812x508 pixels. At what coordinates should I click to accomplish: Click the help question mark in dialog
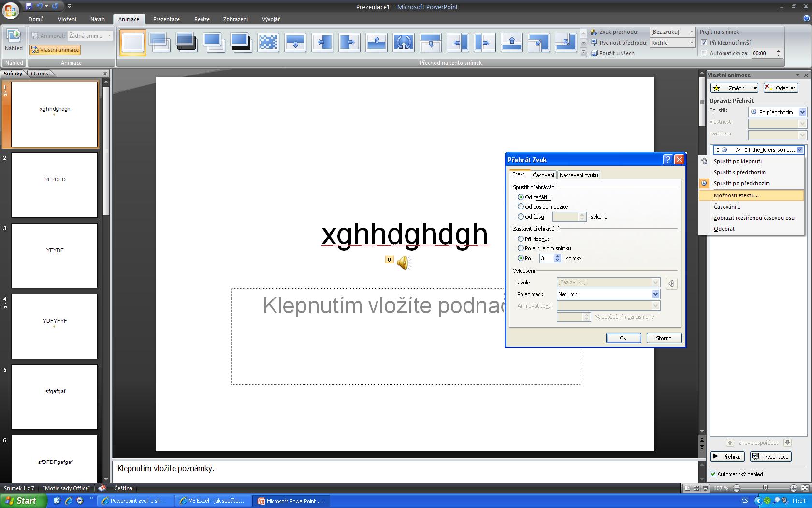tap(667, 160)
